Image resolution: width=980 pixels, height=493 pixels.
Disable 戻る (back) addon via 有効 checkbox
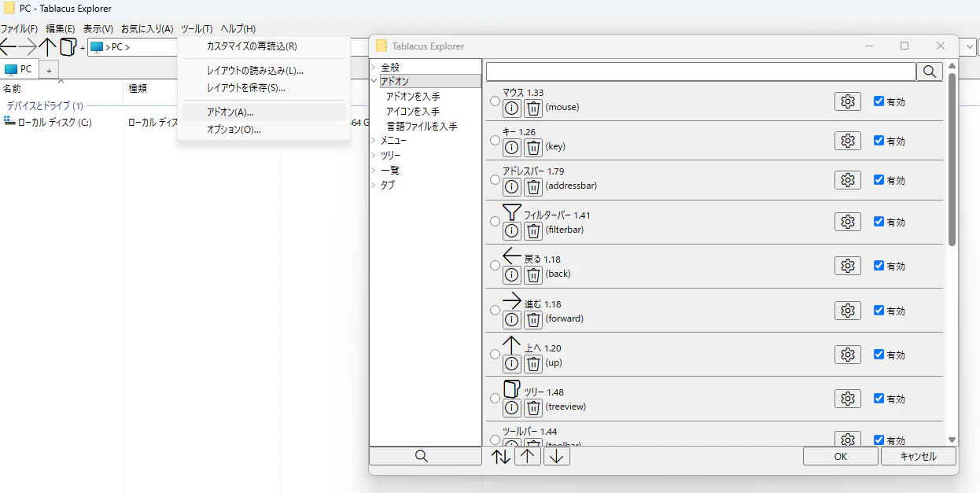click(879, 265)
